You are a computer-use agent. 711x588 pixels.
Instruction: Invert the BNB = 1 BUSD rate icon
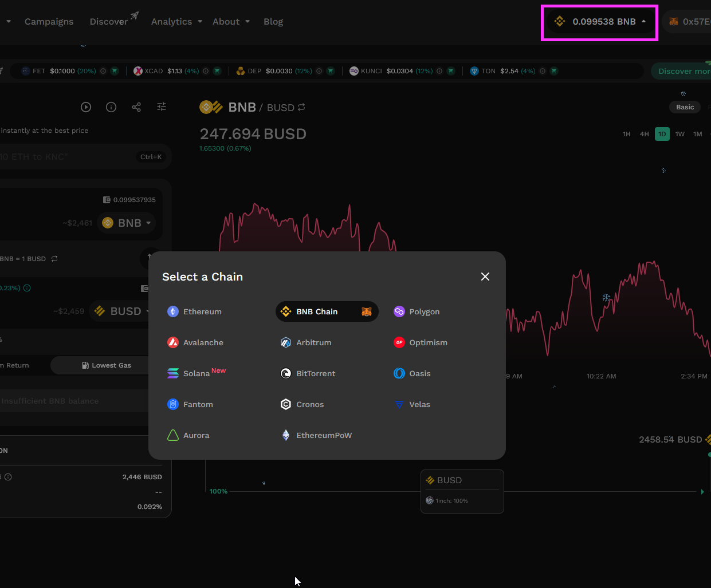(54, 259)
